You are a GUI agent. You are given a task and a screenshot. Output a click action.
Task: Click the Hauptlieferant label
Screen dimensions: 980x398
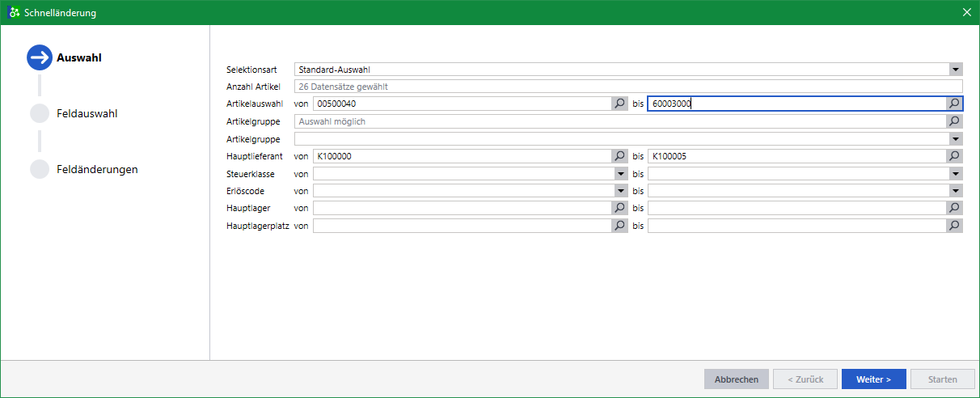coord(254,156)
